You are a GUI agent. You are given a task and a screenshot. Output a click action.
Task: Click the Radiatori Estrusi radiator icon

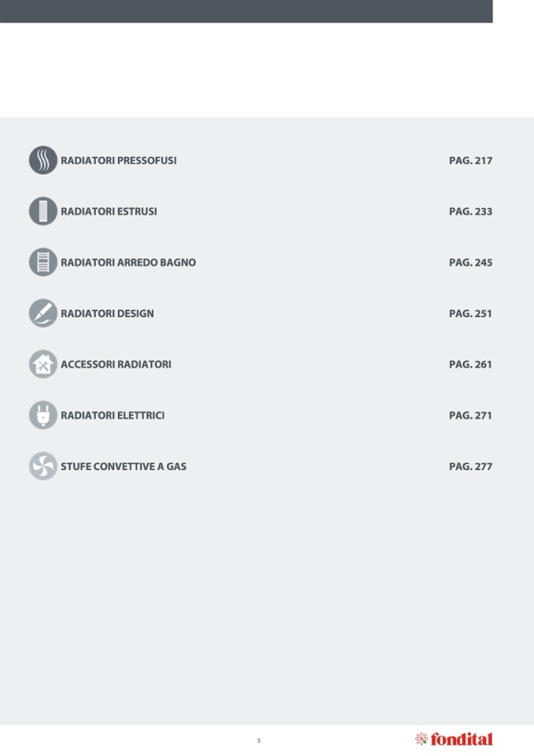[x=43, y=211]
